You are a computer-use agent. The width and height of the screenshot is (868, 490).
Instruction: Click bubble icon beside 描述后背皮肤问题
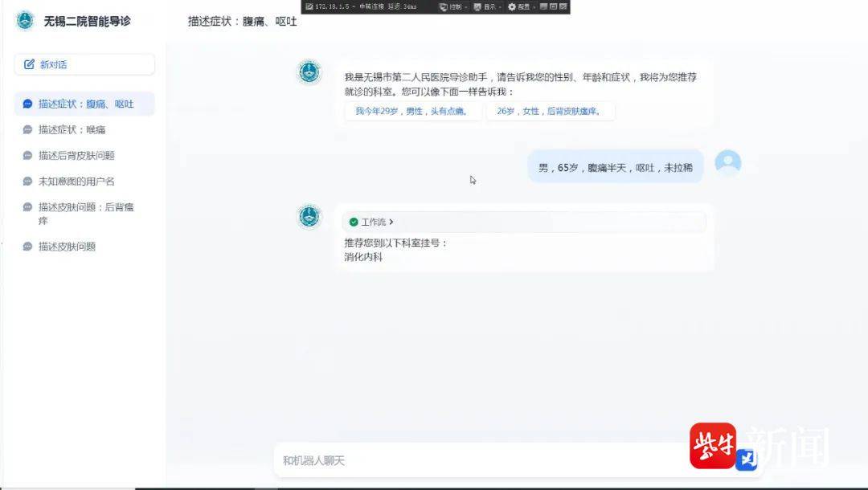(x=27, y=155)
